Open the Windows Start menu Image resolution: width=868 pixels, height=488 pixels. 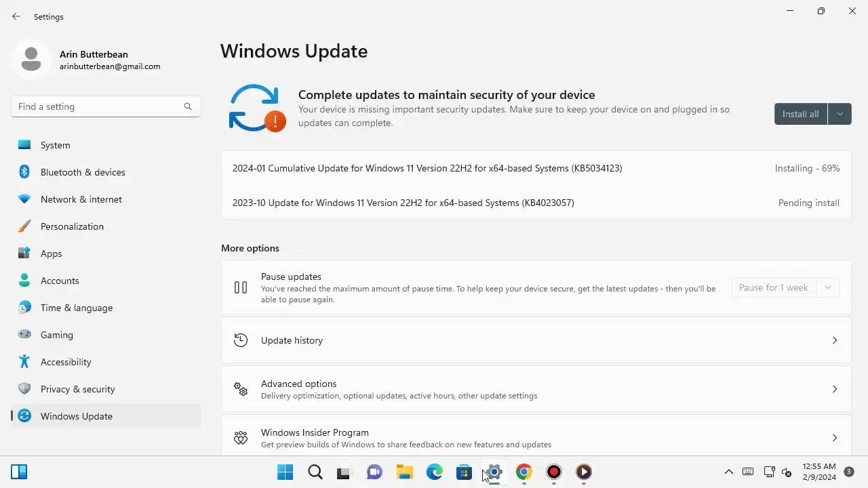point(285,472)
